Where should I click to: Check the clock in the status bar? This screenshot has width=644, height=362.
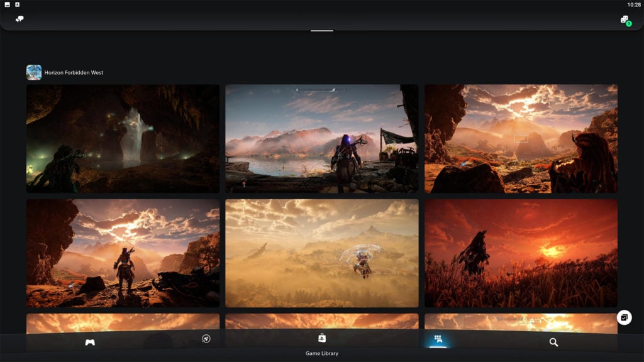click(x=633, y=4)
